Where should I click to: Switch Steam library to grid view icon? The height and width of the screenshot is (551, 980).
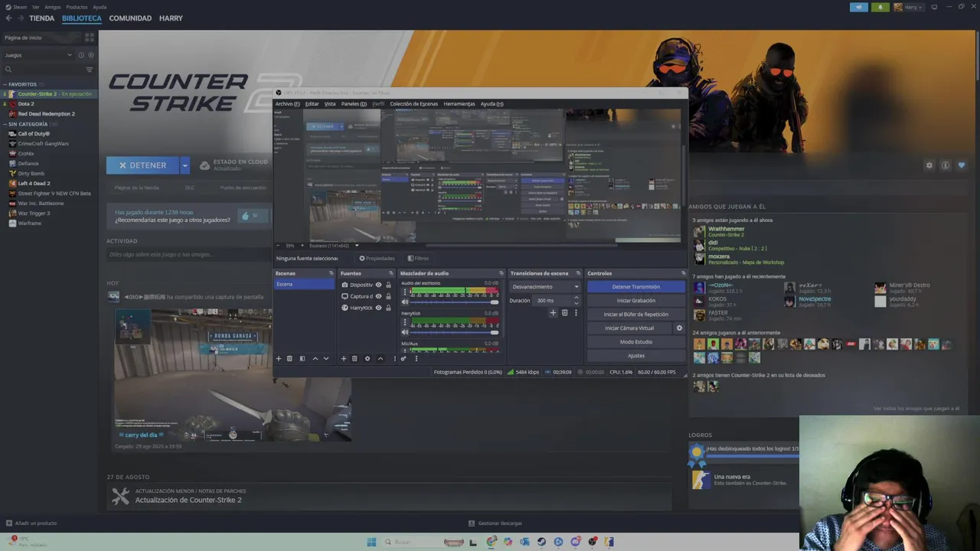[90, 37]
